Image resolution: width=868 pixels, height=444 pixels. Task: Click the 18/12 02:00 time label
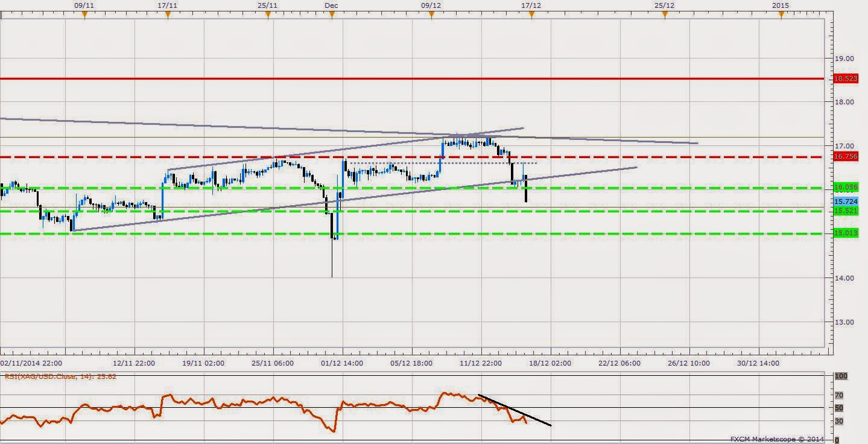click(x=550, y=363)
